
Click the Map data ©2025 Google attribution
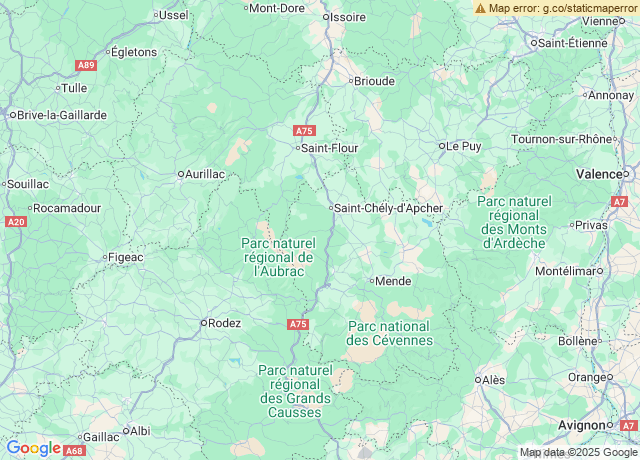coord(578,452)
